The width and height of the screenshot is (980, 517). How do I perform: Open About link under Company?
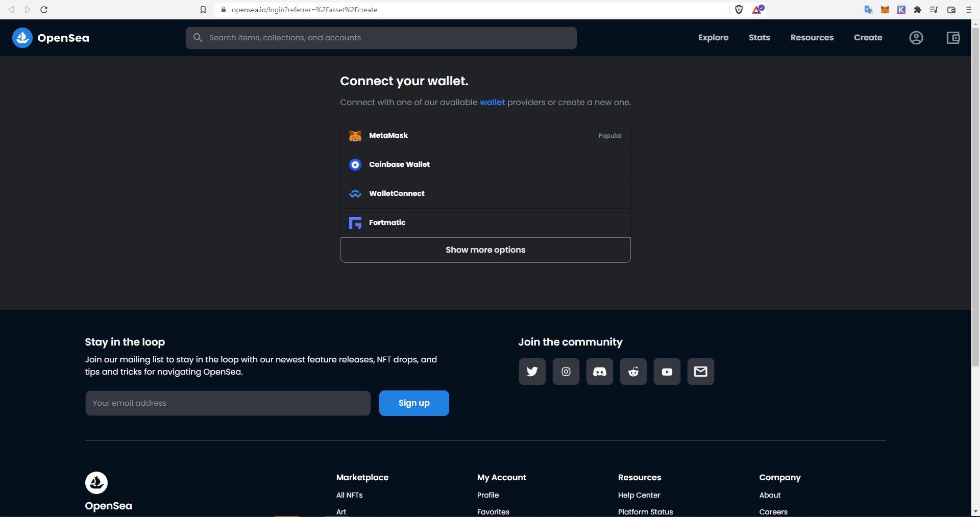pyautogui.click(x=770, y=495)
